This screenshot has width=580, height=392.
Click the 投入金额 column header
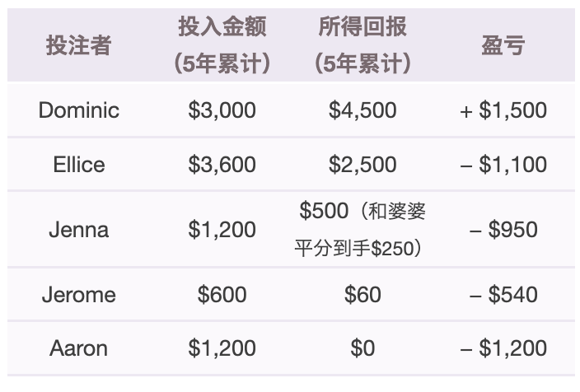[x=222, y=46]
